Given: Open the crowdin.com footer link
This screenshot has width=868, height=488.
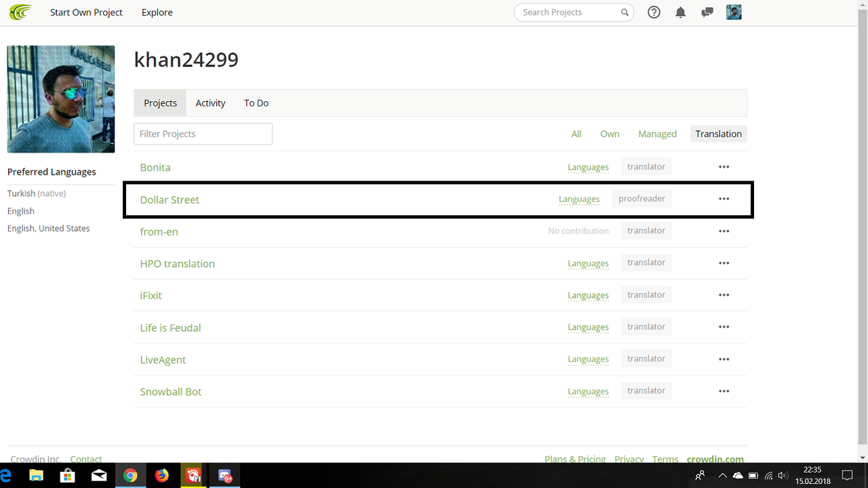Looking at the screenshot, I should point(715,459).
